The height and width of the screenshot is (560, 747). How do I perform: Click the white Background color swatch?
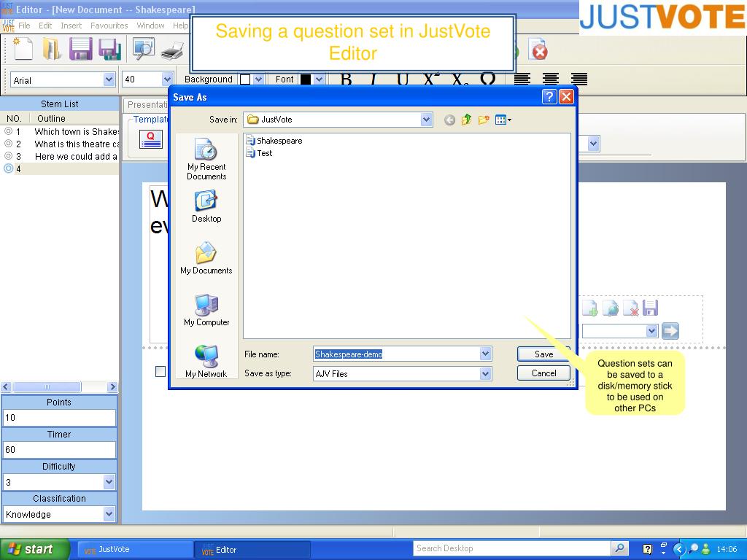pos(245,79)
